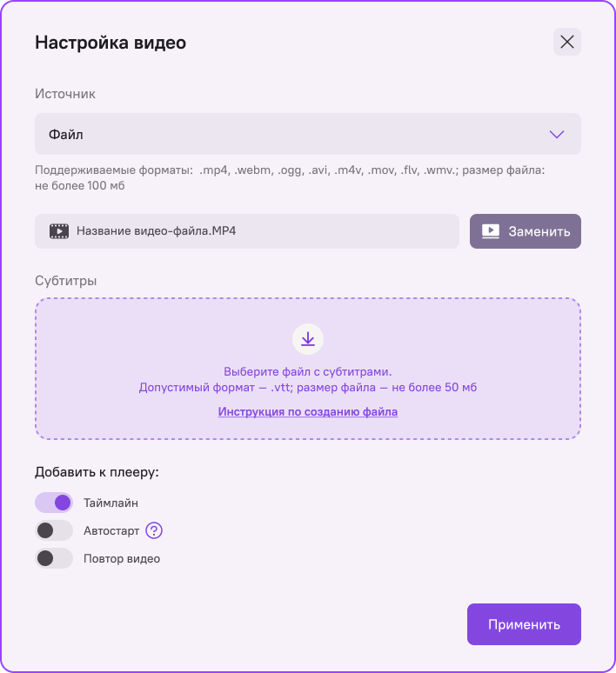
Task: Close the Настройка видео dialog
Action: 567,42
